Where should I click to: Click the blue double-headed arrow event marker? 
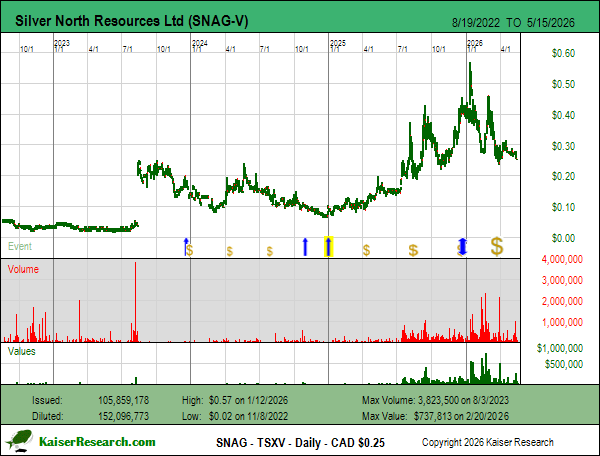click(463, 247)
